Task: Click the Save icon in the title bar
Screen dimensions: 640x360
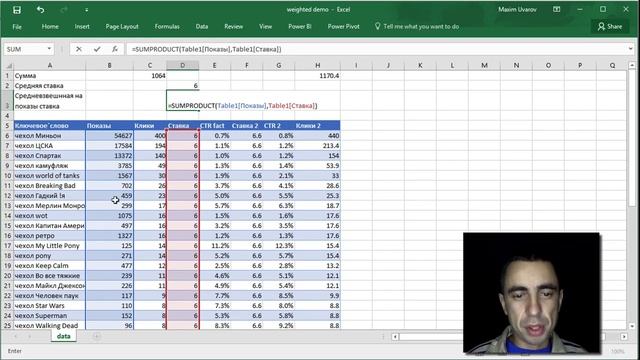Action: tap(16, 10)
